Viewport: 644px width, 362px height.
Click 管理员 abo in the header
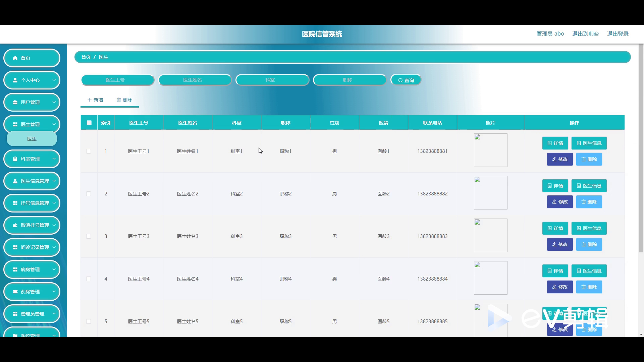tap(550, 34)
